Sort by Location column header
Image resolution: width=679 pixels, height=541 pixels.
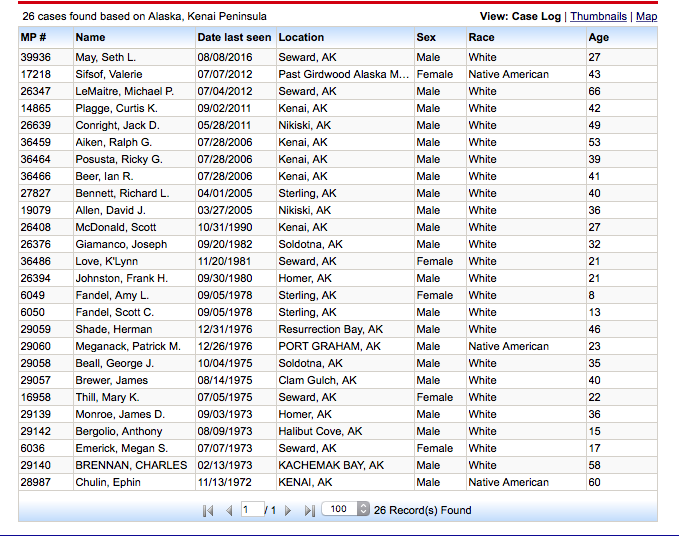pyautogui.click(x=301, y=37)
